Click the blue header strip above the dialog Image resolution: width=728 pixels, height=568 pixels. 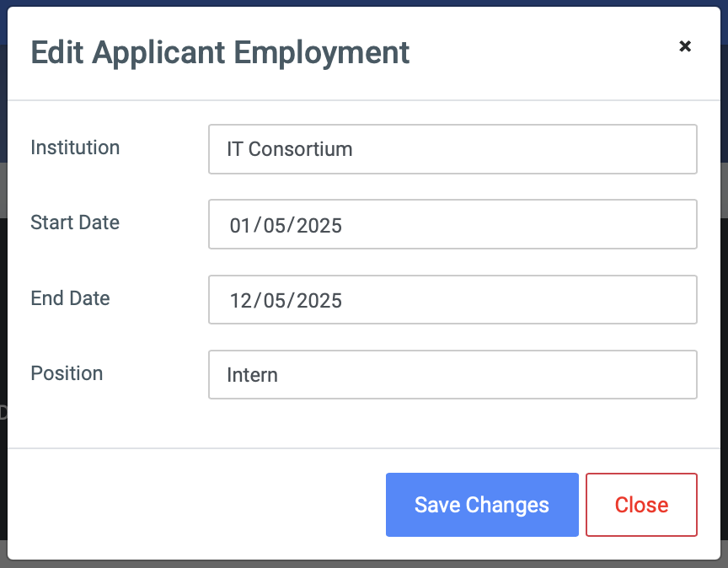coord(364,3)
